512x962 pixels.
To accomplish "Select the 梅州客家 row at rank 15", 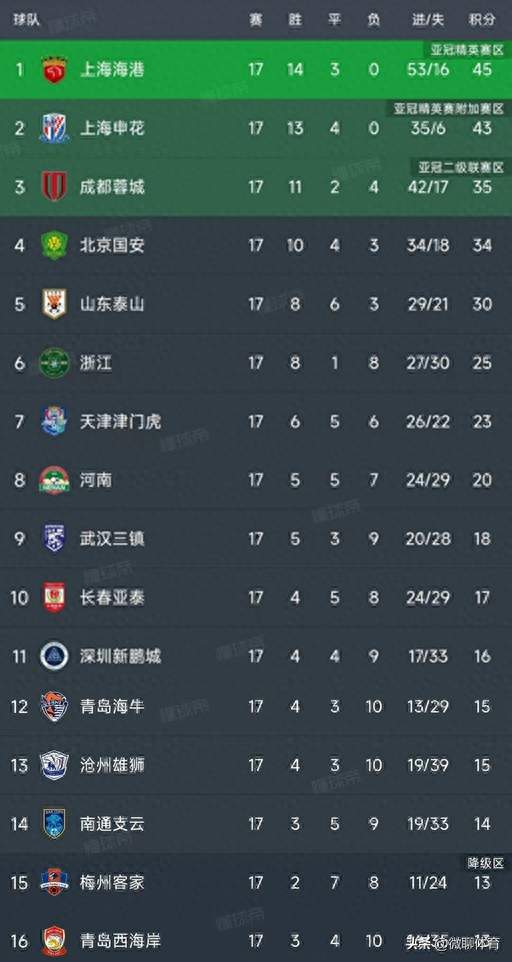I will (256, 883).
